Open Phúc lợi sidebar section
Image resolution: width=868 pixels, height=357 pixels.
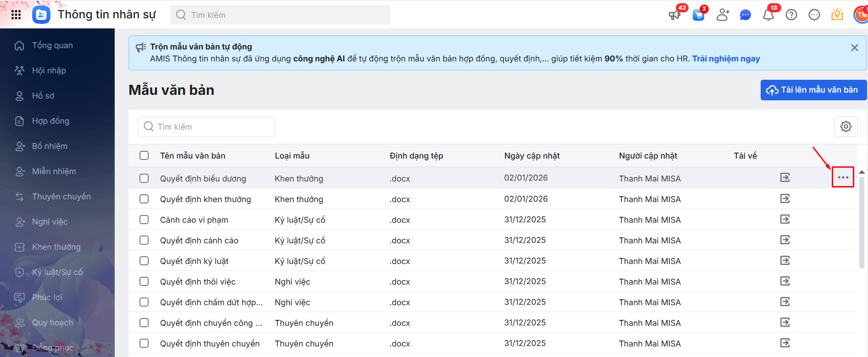click(x=57, y=297)
